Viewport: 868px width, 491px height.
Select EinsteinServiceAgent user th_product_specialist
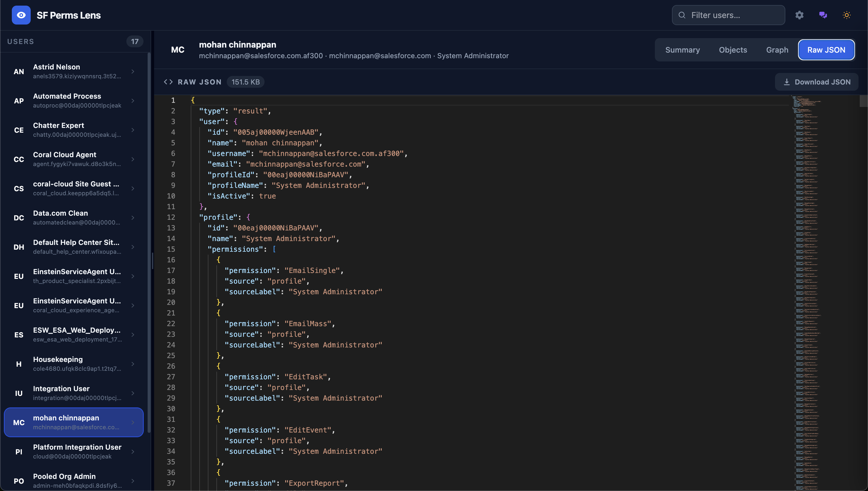point(74,276)
